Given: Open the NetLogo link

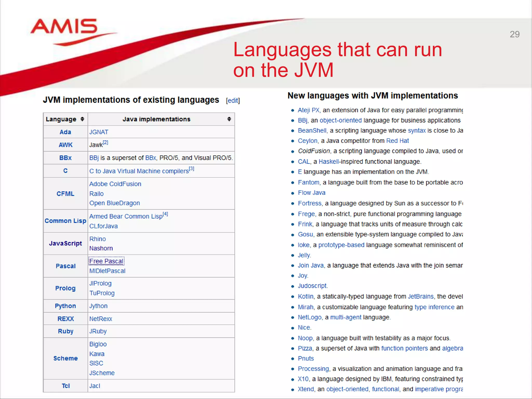Looking at the screenshot, I should (310, 317).
